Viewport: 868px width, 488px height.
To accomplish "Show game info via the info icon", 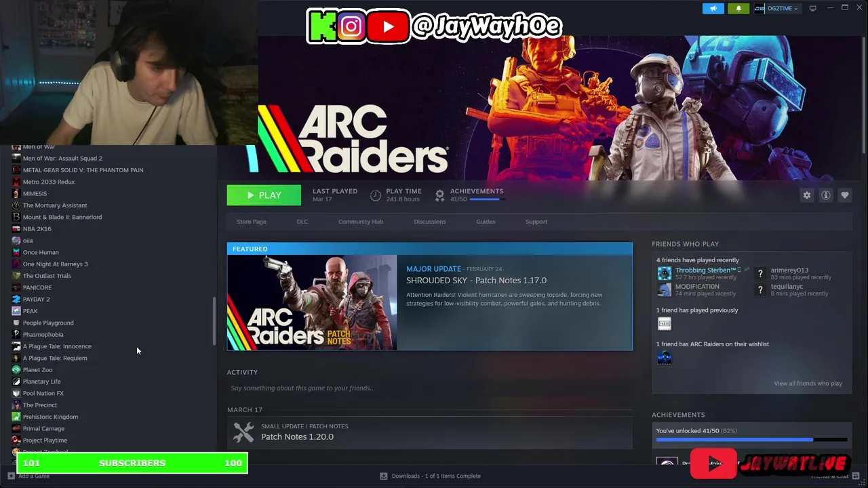I will pos(826,195).
